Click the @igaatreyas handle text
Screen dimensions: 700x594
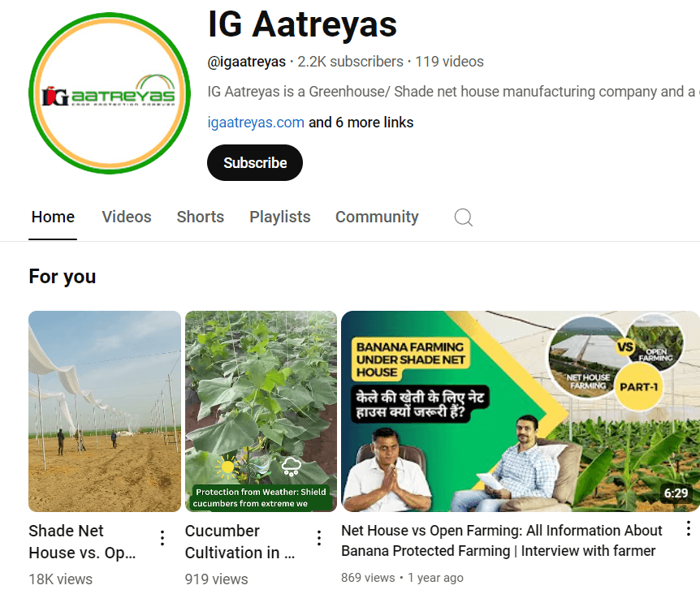[x=246, y=62]
